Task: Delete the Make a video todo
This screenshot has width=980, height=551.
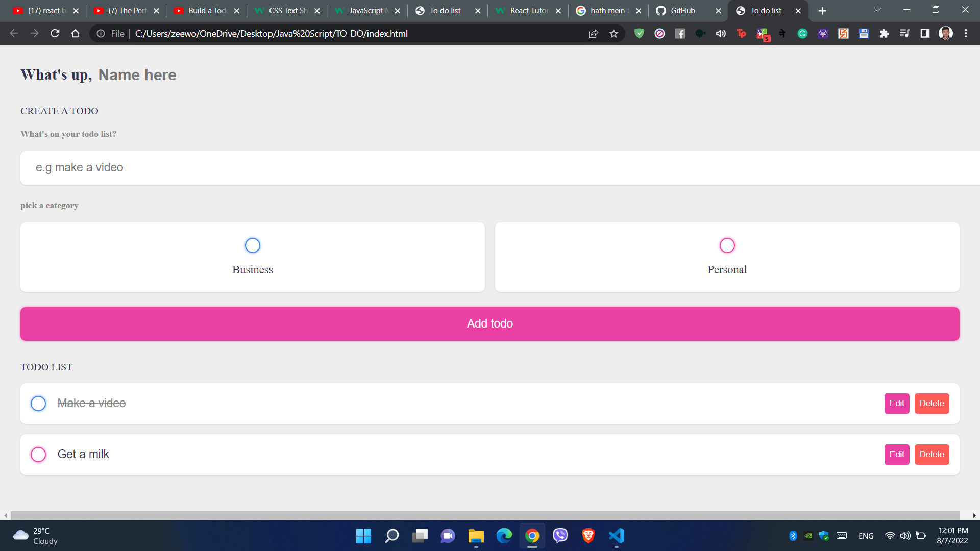Action: click(x=932, y=404)
